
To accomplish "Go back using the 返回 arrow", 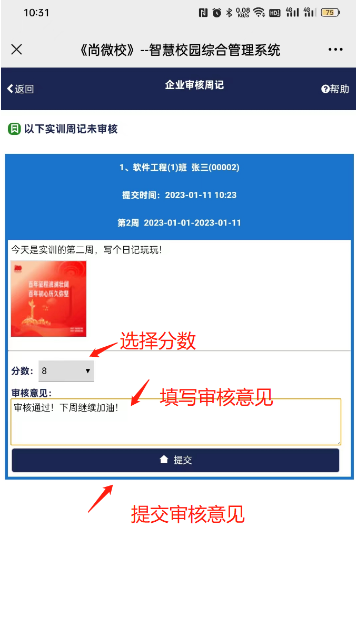I will pos(21,89).
